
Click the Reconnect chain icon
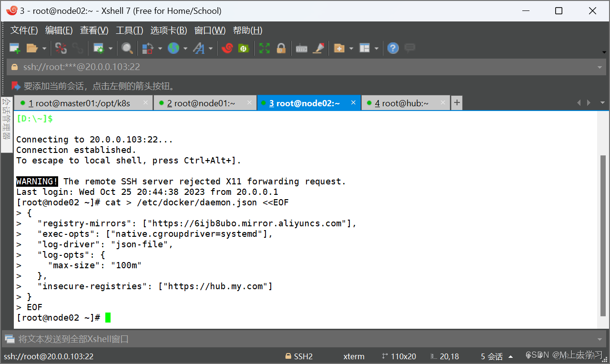click(78, 48)
